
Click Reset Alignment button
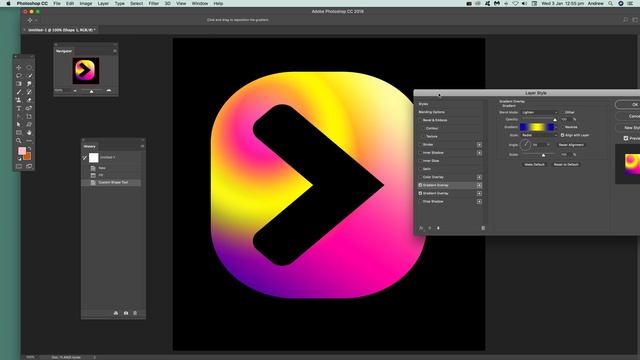point(571,145)
